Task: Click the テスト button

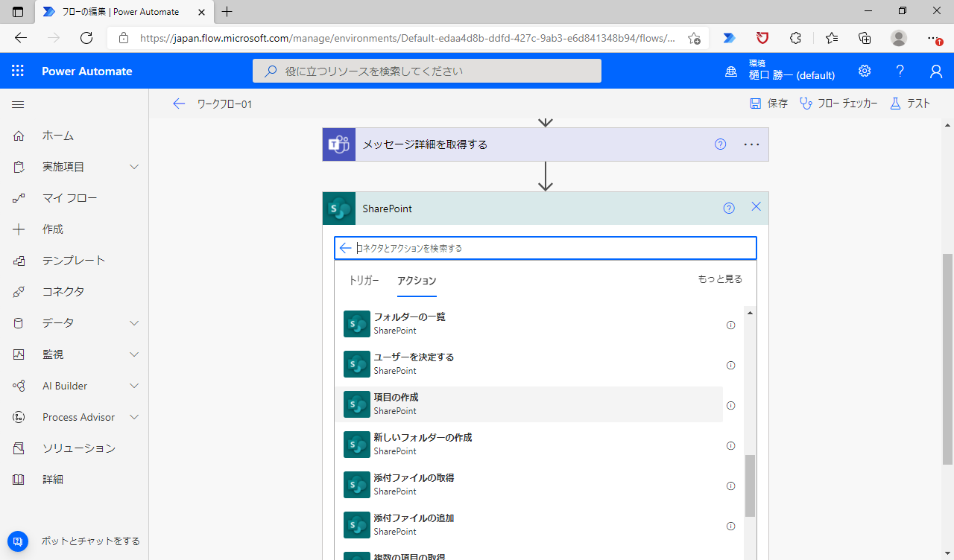Action: tap(910, 104)
